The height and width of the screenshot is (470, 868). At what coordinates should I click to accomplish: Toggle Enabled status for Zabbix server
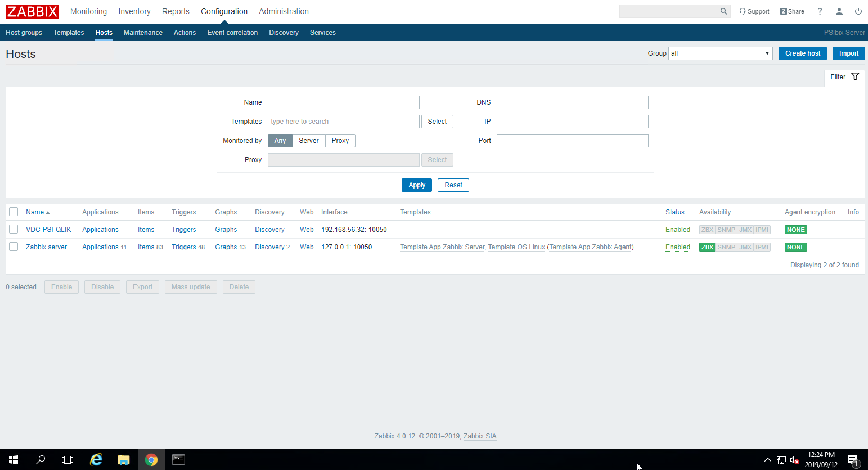tap(678, 247)
